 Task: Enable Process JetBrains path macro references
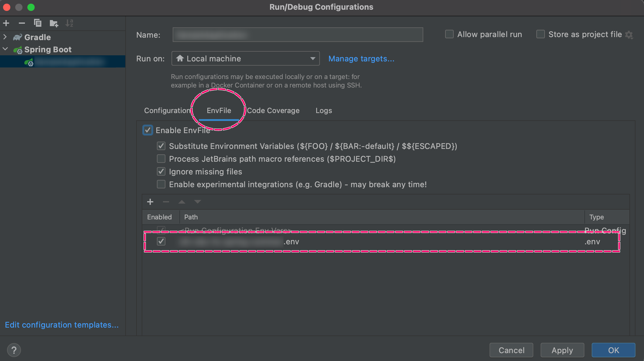tap(161, 159)
